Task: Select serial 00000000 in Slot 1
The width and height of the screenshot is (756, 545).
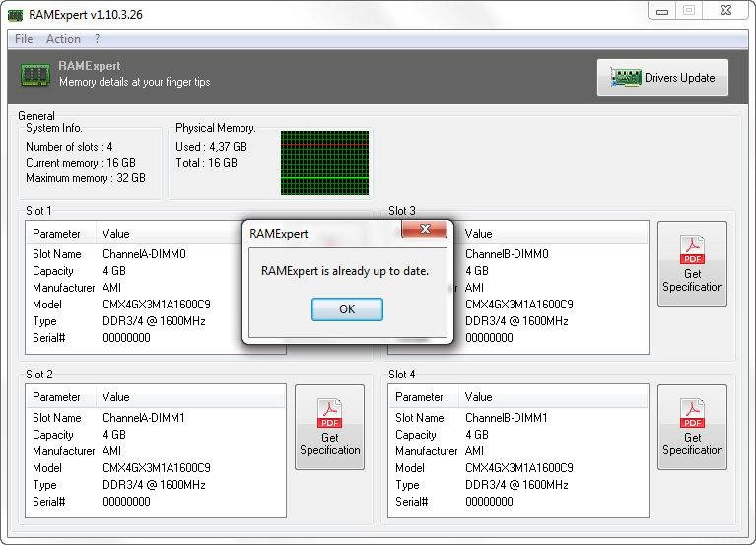Action: point(126,338)
